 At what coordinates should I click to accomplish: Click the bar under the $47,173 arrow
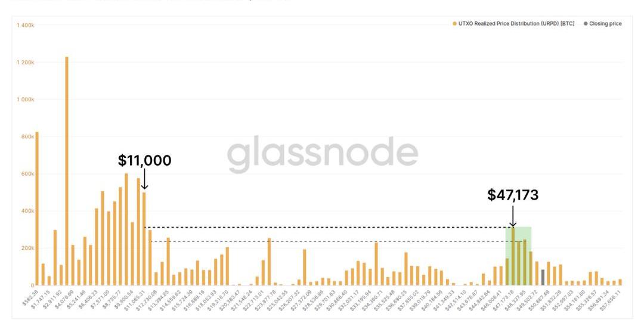click(513, 256)
